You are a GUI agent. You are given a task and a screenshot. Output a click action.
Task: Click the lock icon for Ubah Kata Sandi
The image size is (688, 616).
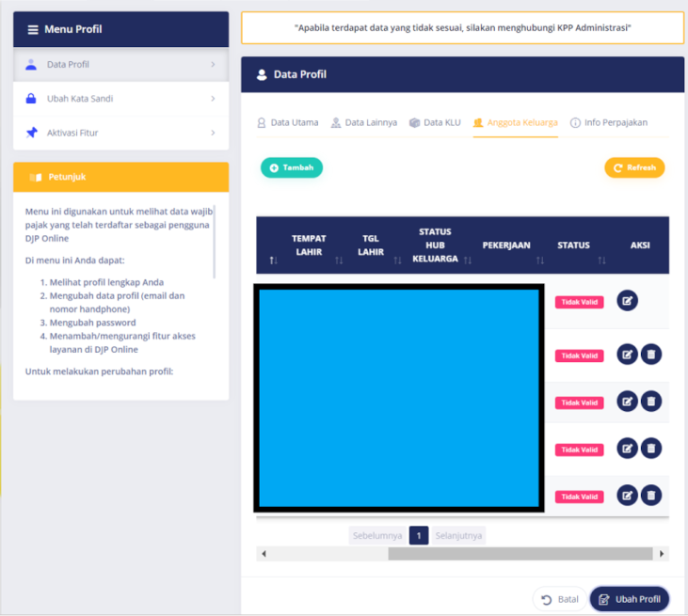pos(31,99)
